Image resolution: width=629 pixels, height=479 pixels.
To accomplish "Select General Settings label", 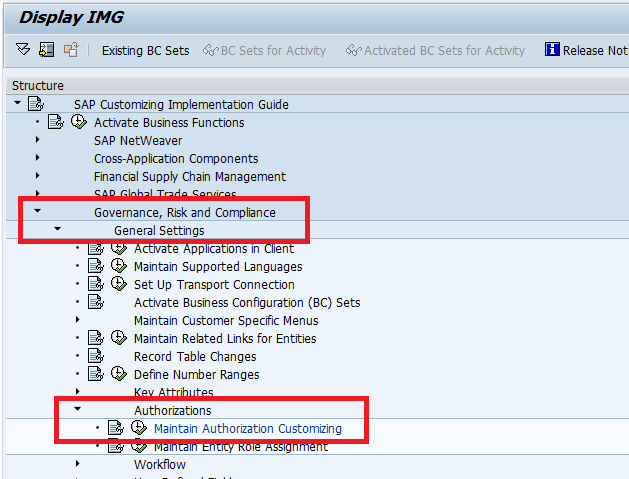I will (159, 230).
